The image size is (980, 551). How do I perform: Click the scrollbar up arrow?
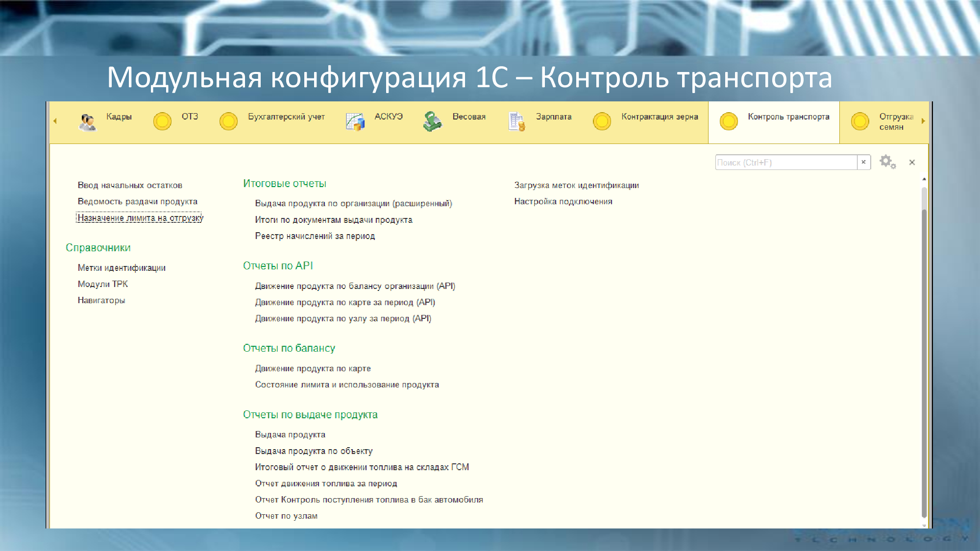tap(924, 179)
